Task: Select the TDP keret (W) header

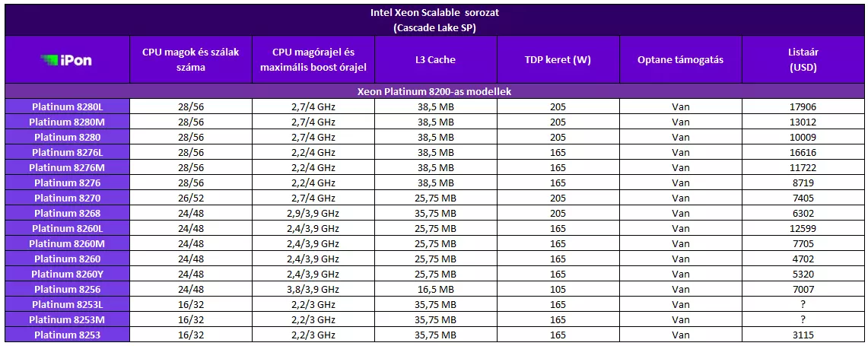Action: pyautogui.click(x=558, y=60)
